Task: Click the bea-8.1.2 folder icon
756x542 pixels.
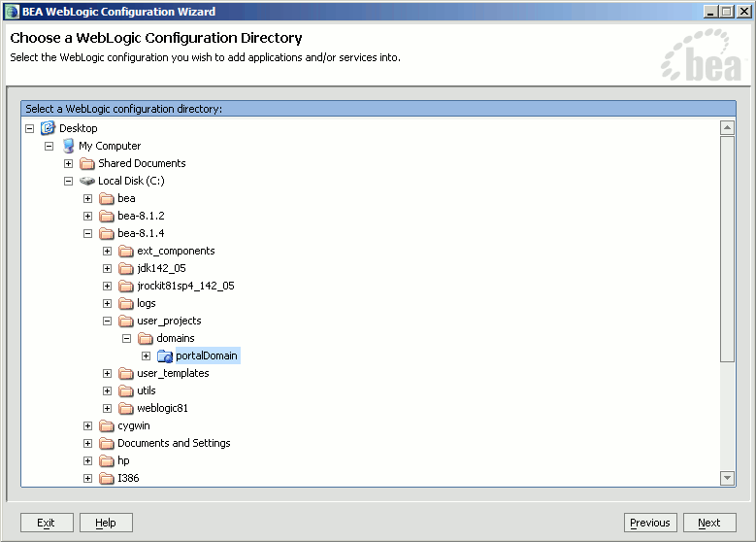Action: click(107, 216)
